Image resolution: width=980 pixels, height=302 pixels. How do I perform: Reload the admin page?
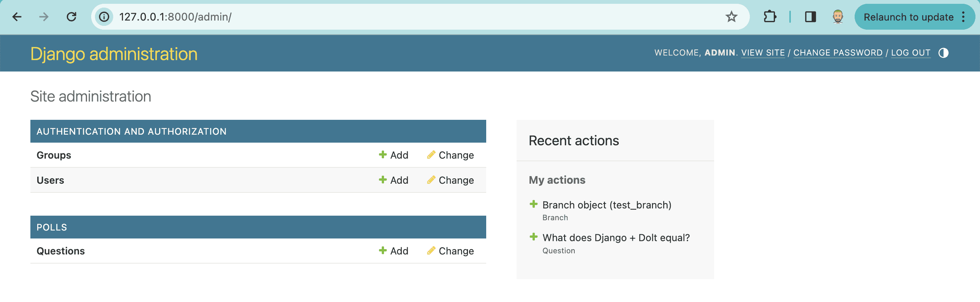(x=71, y=17)
